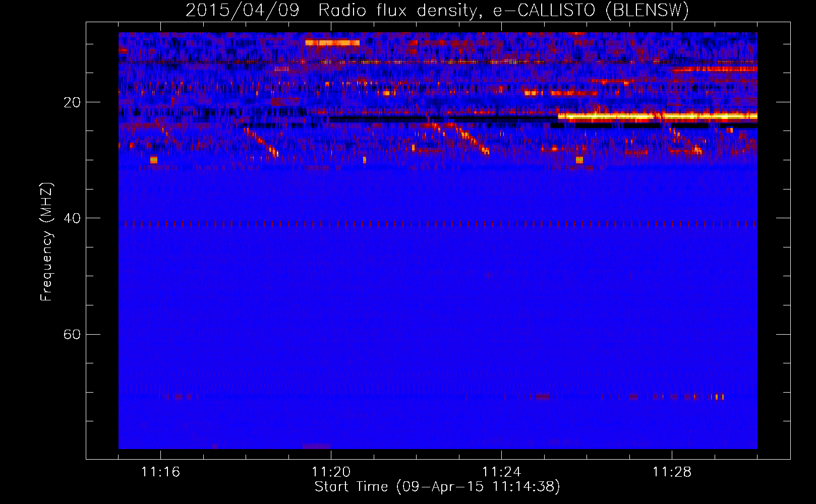The width and height of the screenshot is (816, 504).
Task: Click the 11:16 time tick label
Action: (x=160, y=472)
